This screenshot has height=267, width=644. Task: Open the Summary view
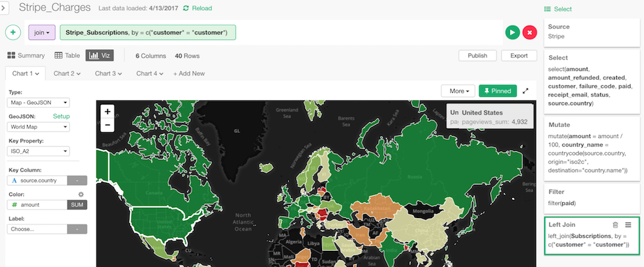tap(26, 55)
